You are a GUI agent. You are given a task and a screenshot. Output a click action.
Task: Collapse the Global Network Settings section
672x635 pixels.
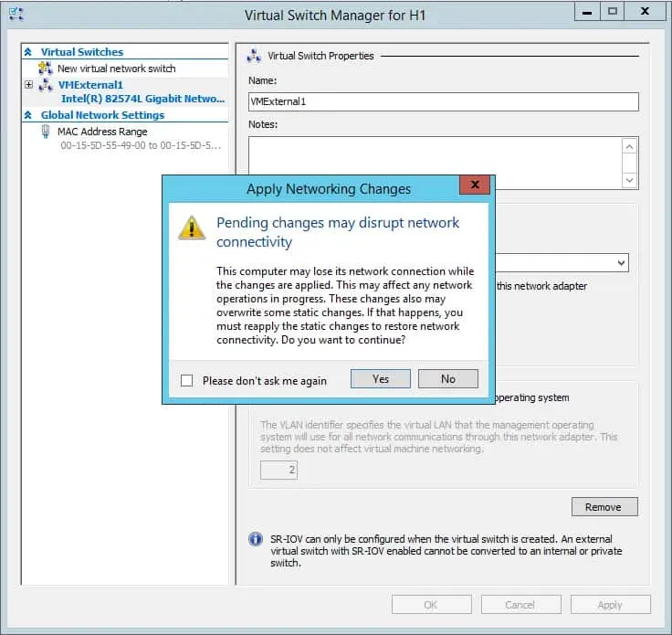click(x=28, y=116)
